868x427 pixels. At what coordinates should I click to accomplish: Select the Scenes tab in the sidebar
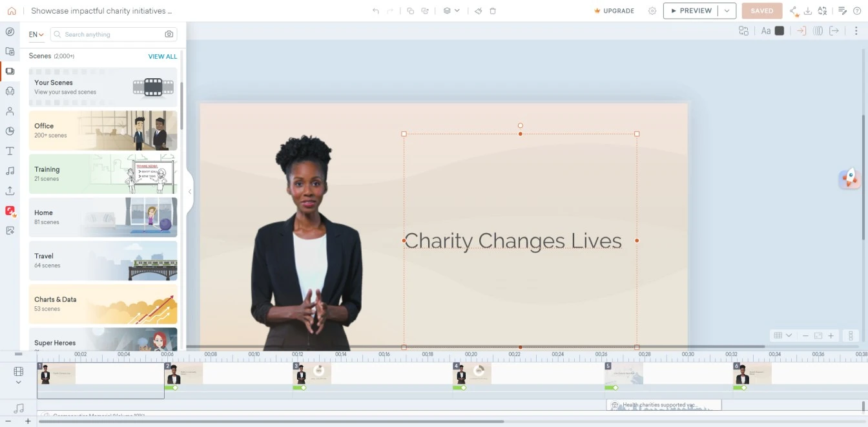point(10,71)
